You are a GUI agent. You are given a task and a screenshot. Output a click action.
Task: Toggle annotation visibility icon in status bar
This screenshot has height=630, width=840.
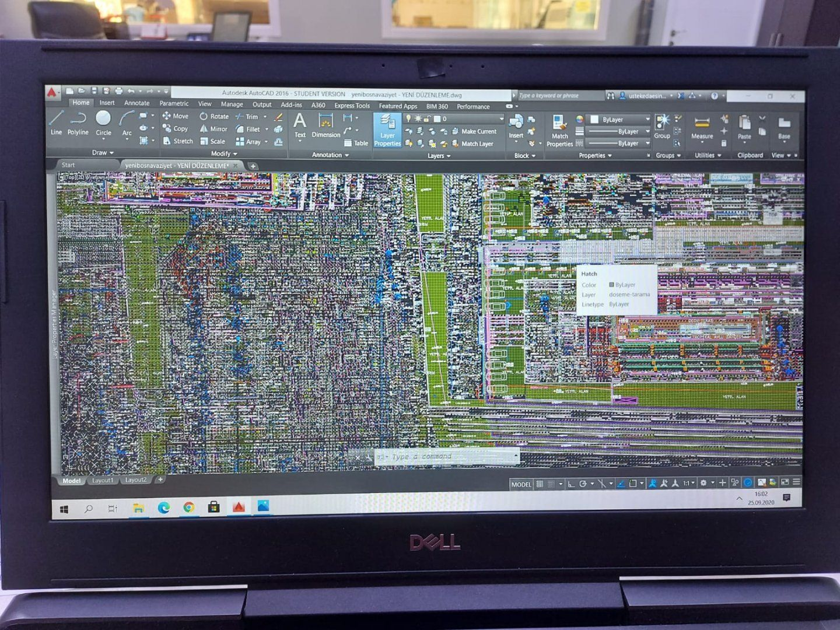click(x=652, y=483)
